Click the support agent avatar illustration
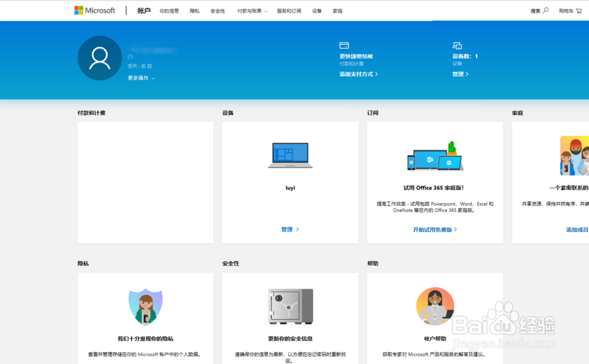 click(x=435, y=306)
